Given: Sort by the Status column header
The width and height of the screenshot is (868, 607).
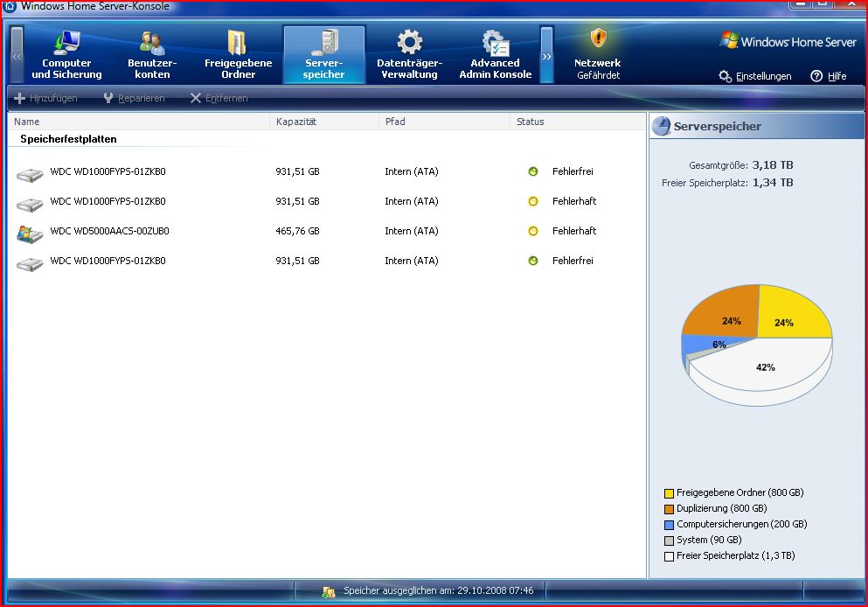Looking at the screenshot, I should [x=578, y=122].
